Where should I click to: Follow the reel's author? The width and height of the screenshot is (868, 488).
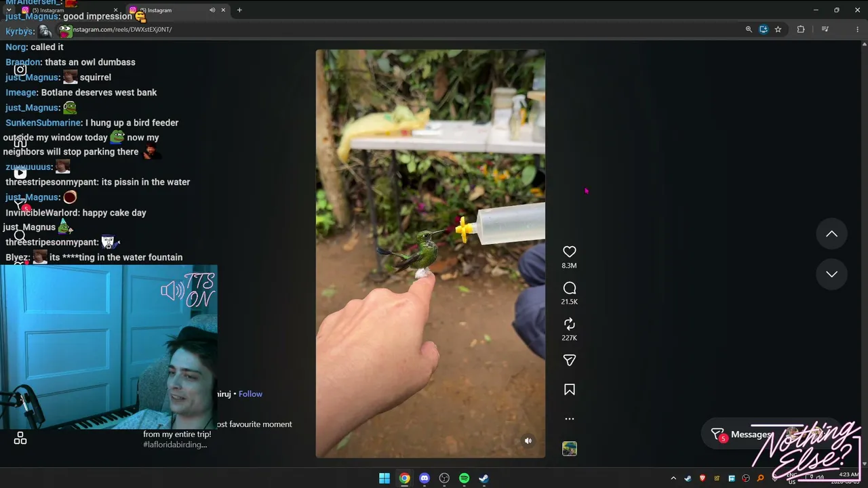click(x=250, y=394)
